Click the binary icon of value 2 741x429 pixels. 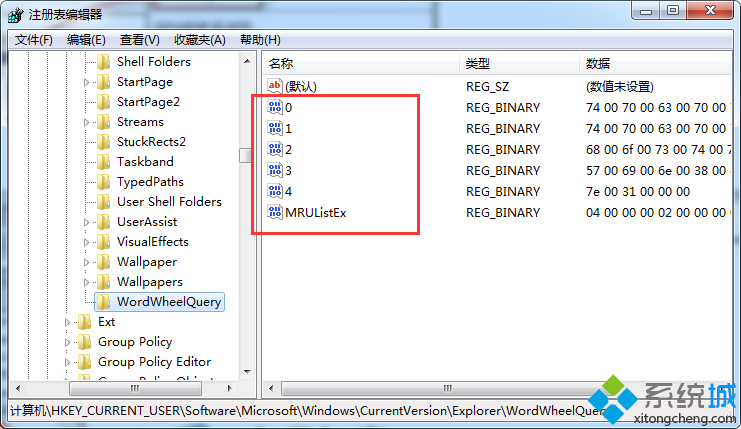pos(275,149)
